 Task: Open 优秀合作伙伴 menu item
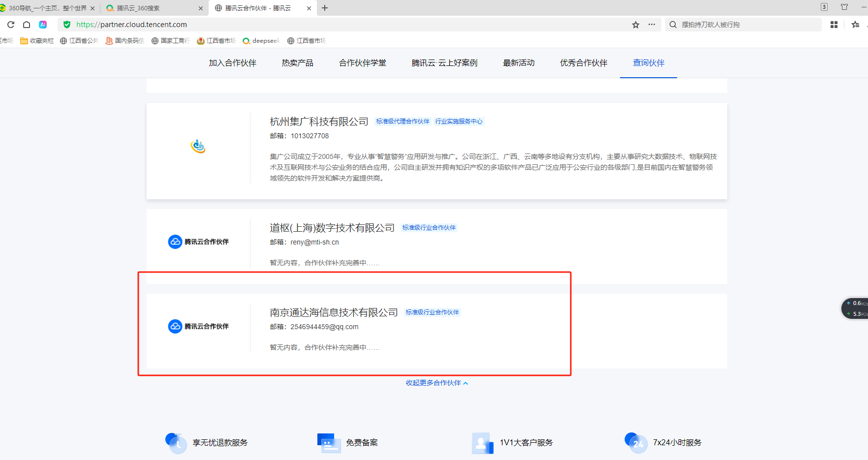coord(584,63)
